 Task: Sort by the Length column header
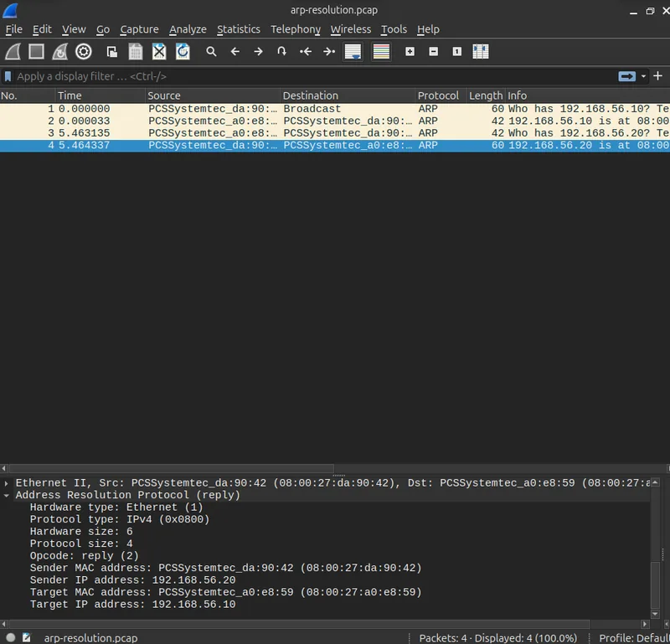pos(486,95)
